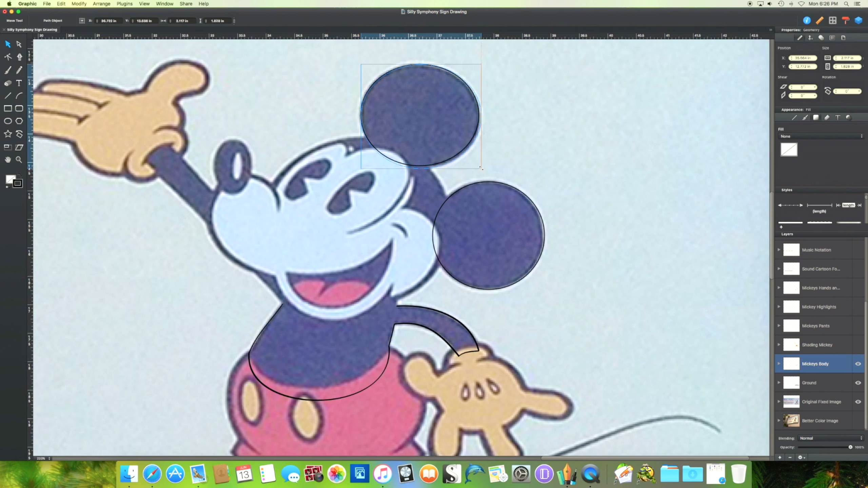The width and height of the screenshot is (868, 488).
Task: Select the Rotate tool in toolbox
Action: [x=19, y=134]
